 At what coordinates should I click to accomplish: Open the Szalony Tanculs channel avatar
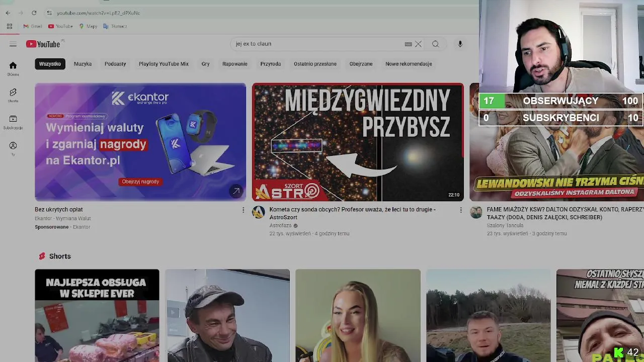[x=476, y=212]
